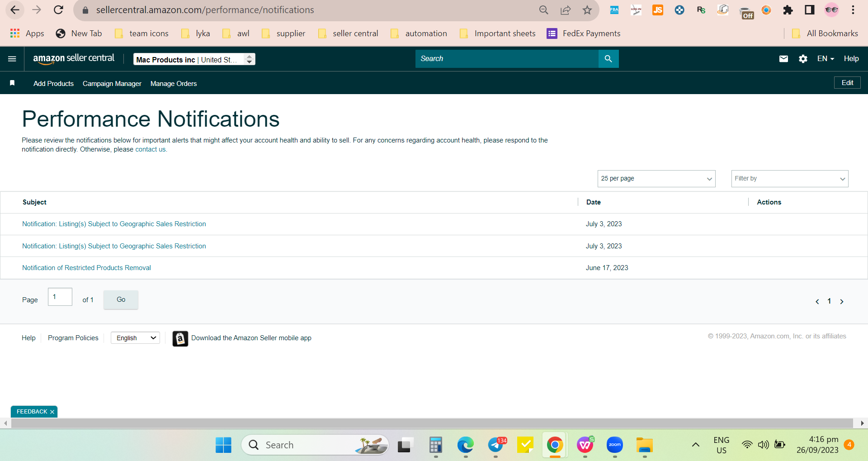Viewport: 868px width, 461px height.
Task: Show hidden system tray icons
Action: tap(695, 445)
